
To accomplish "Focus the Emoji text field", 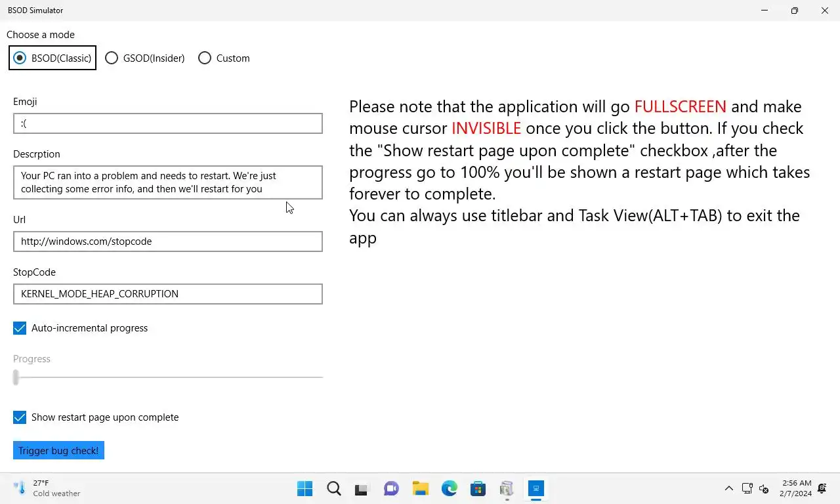I will pyautogui.click(x=168, y=123).
